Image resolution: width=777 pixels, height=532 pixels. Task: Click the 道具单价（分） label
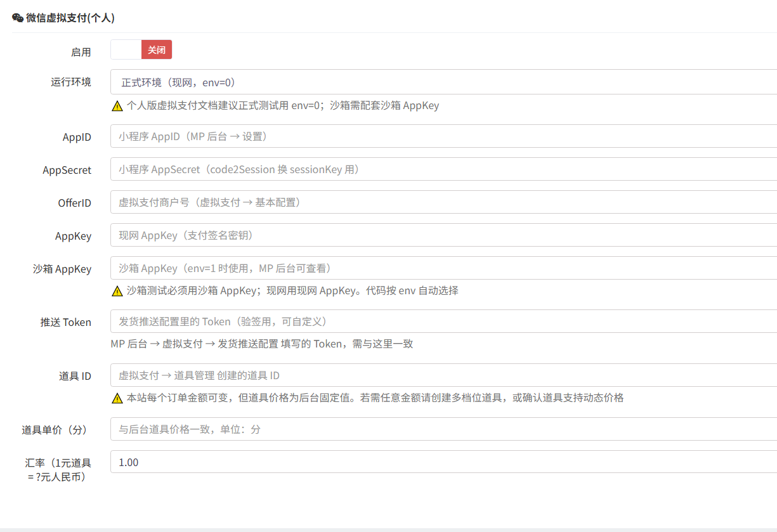click(x=56, y=430)
